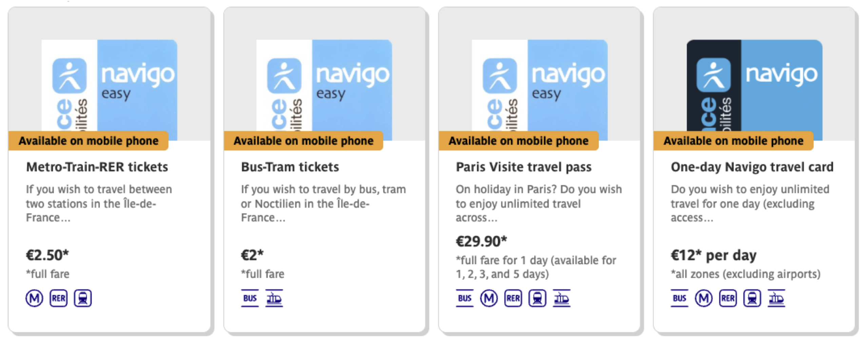Click tram icon in Bus-Tram tickets card
868x347 pixels.
pos(274,298)
